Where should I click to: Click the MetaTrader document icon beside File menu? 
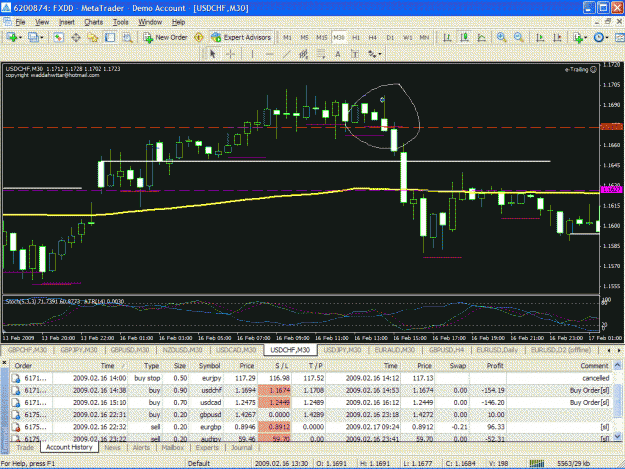(7, 22)
